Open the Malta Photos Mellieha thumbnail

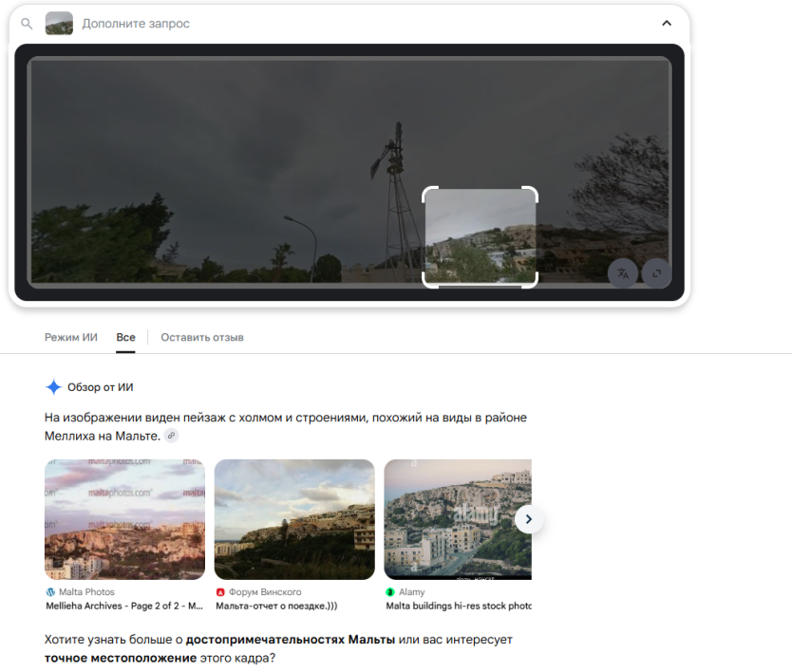(x=124, y=519)
